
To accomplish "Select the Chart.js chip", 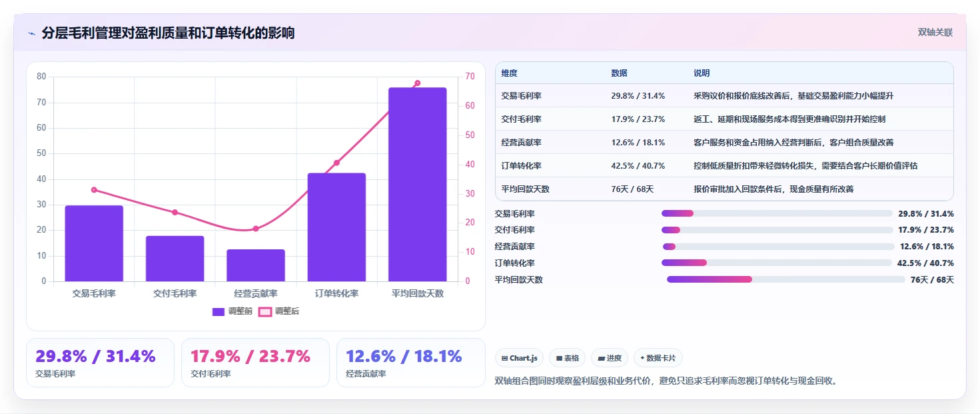I will [520, 358].
